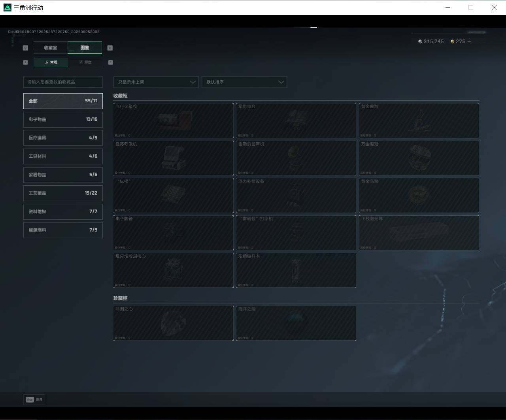Viewport: 506px width, 420px height.
Task: Expand the 只显示未上架 filter dropdown
Action: pyautogui.click(x=156, y=82)
